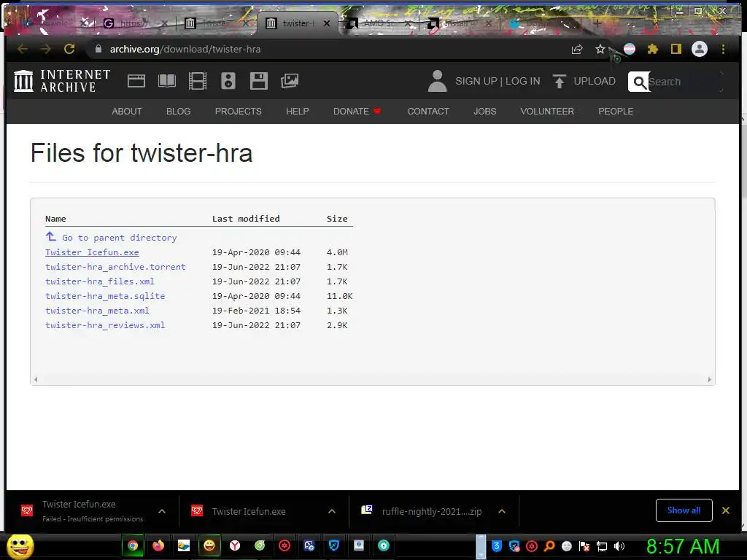Click the smiley Start button

pyautogui.click(x=20, y=546)
